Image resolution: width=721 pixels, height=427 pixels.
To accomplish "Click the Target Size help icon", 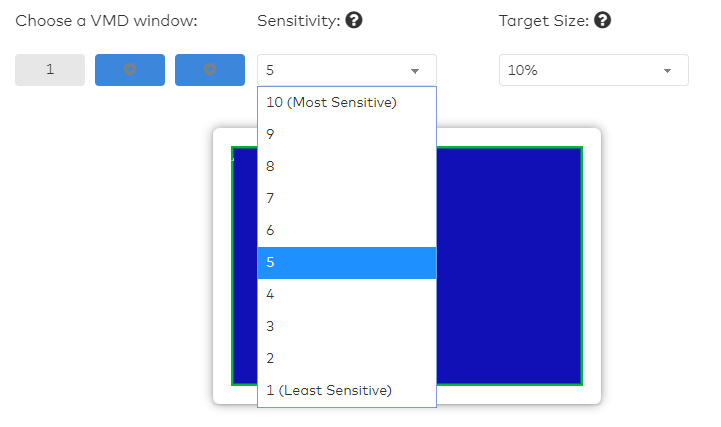I will click(x=601, y=21).
